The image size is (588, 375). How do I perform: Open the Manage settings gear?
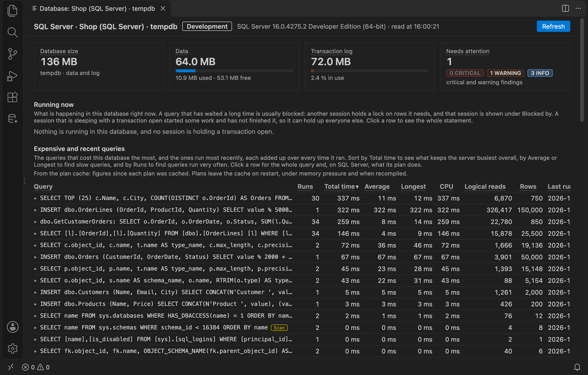click(x=12, y=348)
